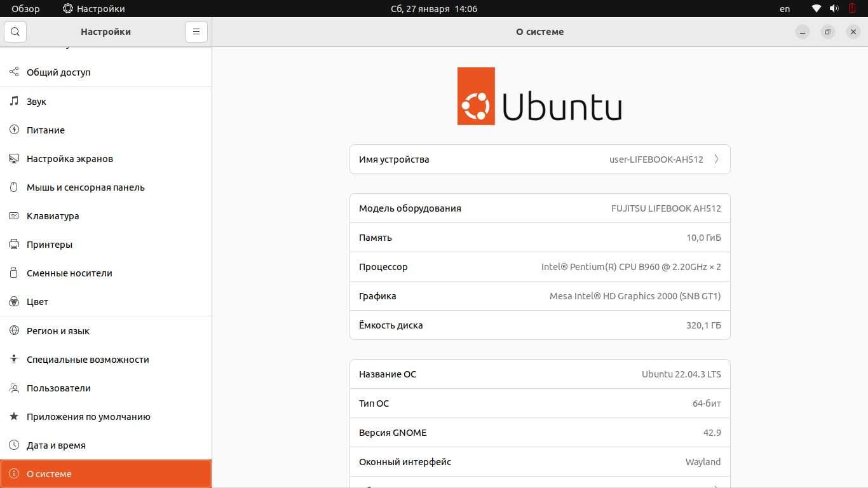Open Принтеры settings
This screenshot has width=868, height=488.
105,244
